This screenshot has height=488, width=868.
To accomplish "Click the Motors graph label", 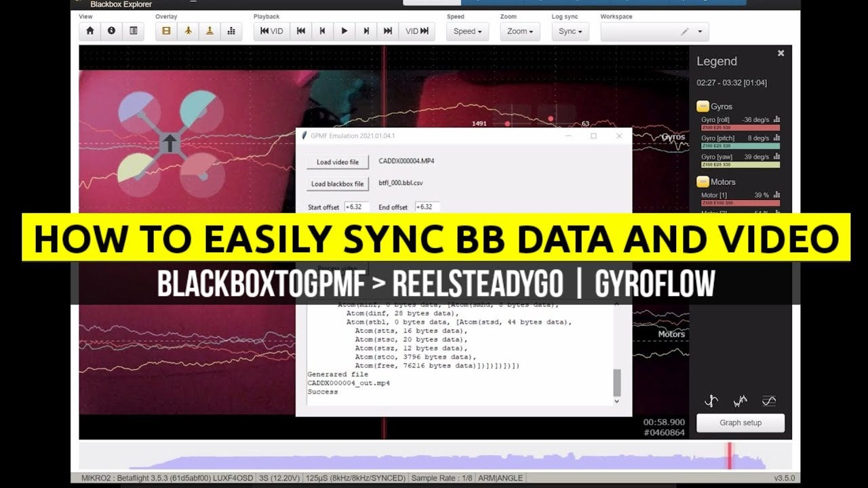I will pos(671,334).
